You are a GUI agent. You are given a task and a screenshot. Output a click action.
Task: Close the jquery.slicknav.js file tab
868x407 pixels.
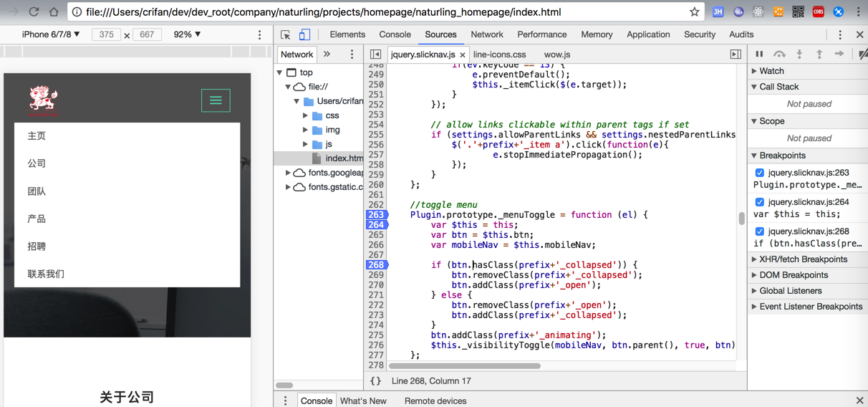[463, 55]
